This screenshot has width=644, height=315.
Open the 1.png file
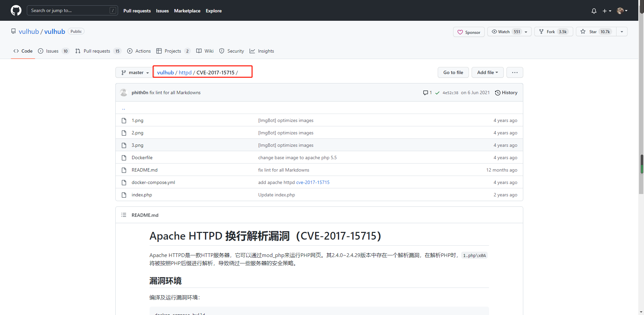[138, 120]
